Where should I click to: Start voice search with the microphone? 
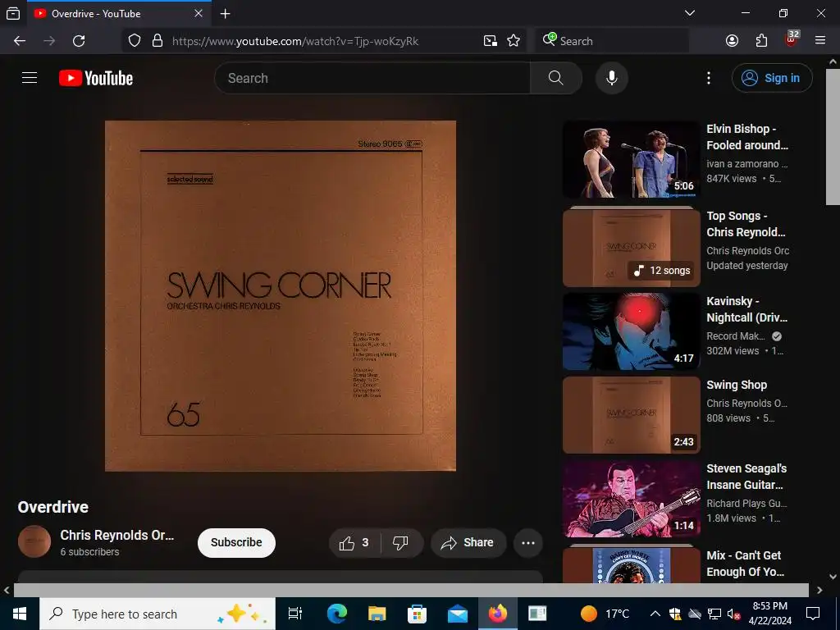(x=611, y=78)
